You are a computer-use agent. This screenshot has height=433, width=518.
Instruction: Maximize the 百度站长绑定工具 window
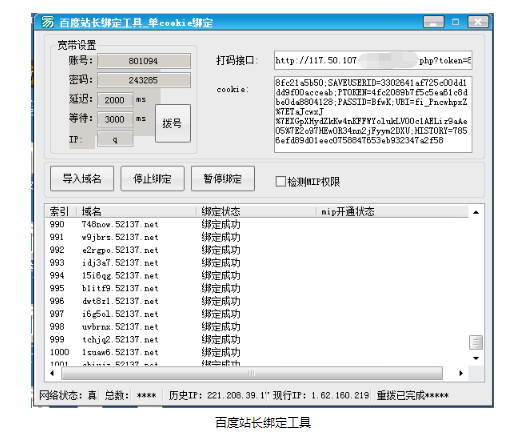pyautogui.click(x=456, y=22)
